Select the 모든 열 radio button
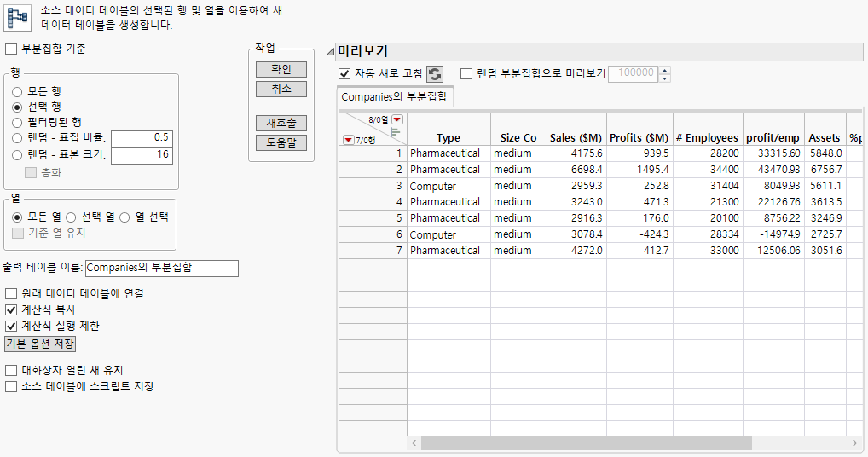 coord(17,217)
